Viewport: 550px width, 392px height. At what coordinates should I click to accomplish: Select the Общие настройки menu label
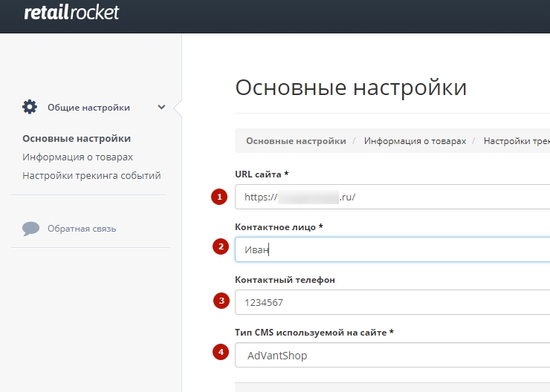(x=88, y=108)
